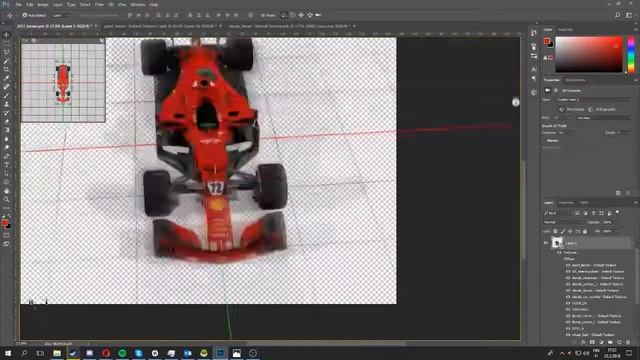Hide the wheel_hub Default Texture
The height and width of the screenshot is (360, 640).
tap(568, 335)
